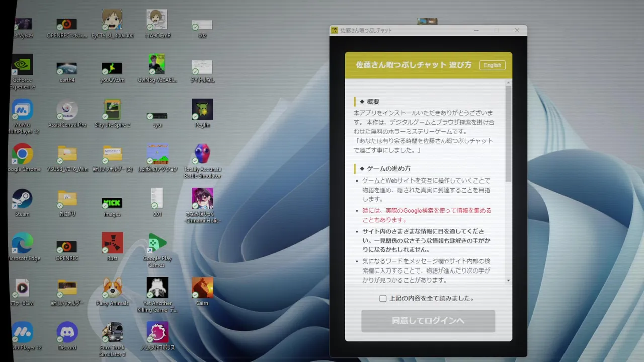This screenshot has height=362, width=644.
Task: Open Steam from the desktop
Action: tap(22, 199)
